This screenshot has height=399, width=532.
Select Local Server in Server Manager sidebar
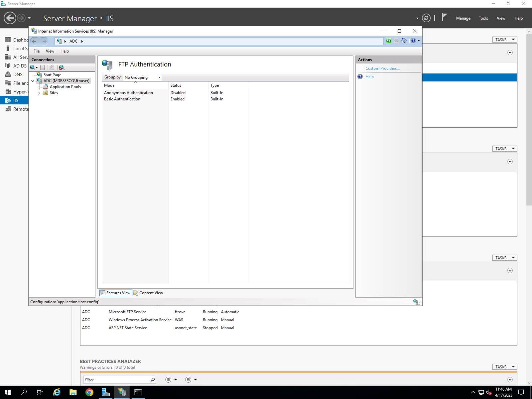pos(16,49)
